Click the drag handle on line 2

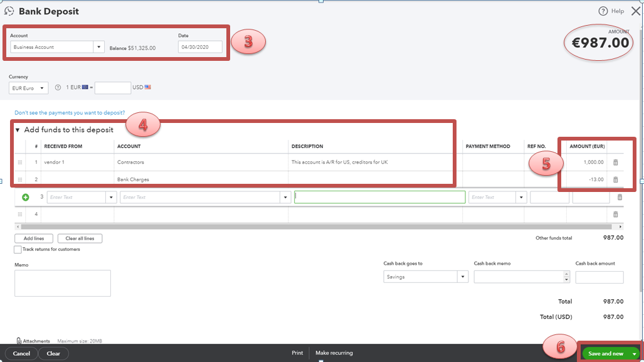20,179
